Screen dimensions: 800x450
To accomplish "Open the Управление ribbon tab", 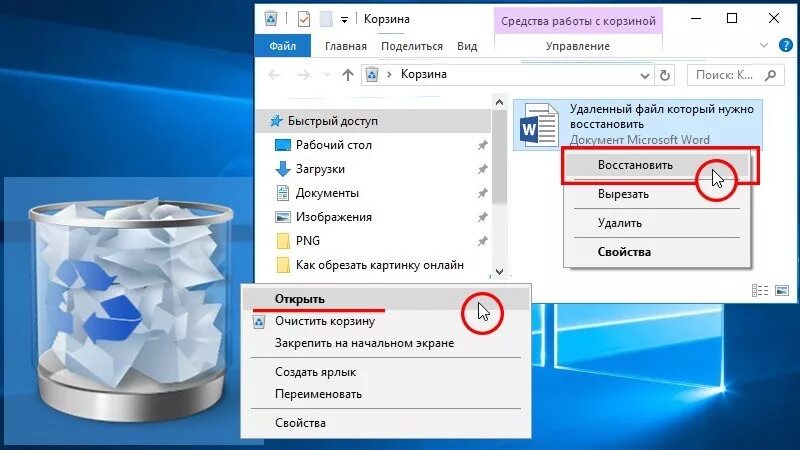I will [x=578, y=46].
